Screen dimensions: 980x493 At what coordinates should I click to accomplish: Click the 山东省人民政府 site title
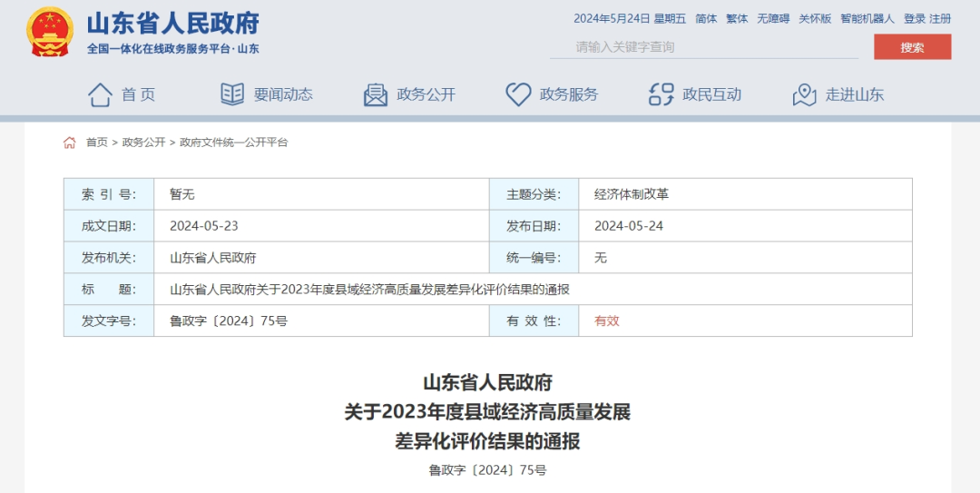tap(173, 24)
